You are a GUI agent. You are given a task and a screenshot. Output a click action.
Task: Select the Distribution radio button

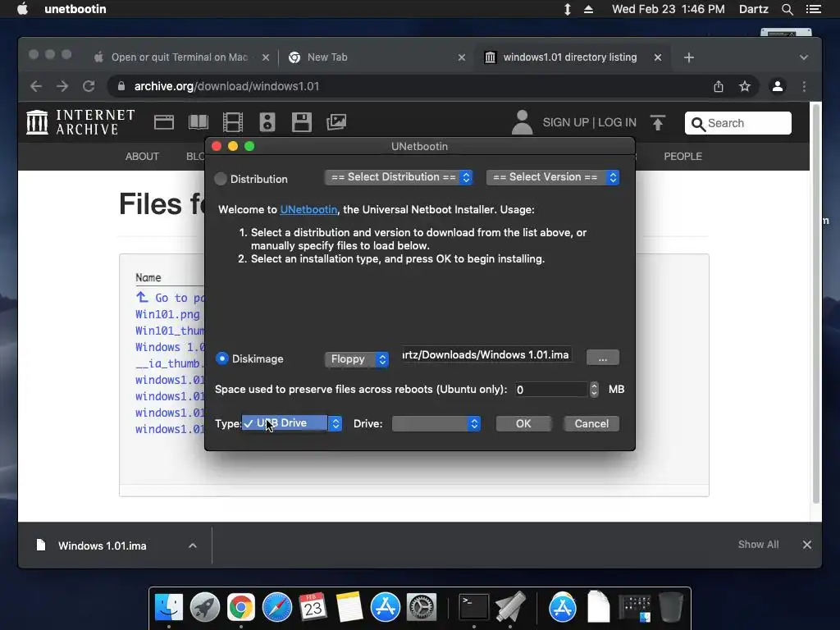click(x=221, y=179)
